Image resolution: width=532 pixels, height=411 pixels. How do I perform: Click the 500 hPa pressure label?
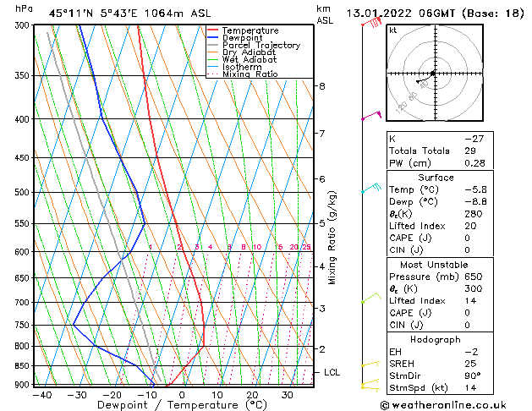(24, 192)
